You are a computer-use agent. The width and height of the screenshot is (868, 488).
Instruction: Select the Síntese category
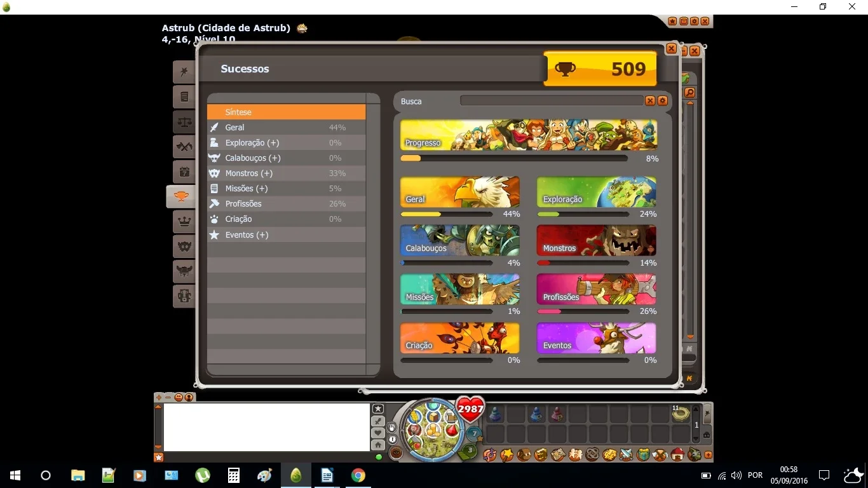pyautogui.click(x=286, y=112)
